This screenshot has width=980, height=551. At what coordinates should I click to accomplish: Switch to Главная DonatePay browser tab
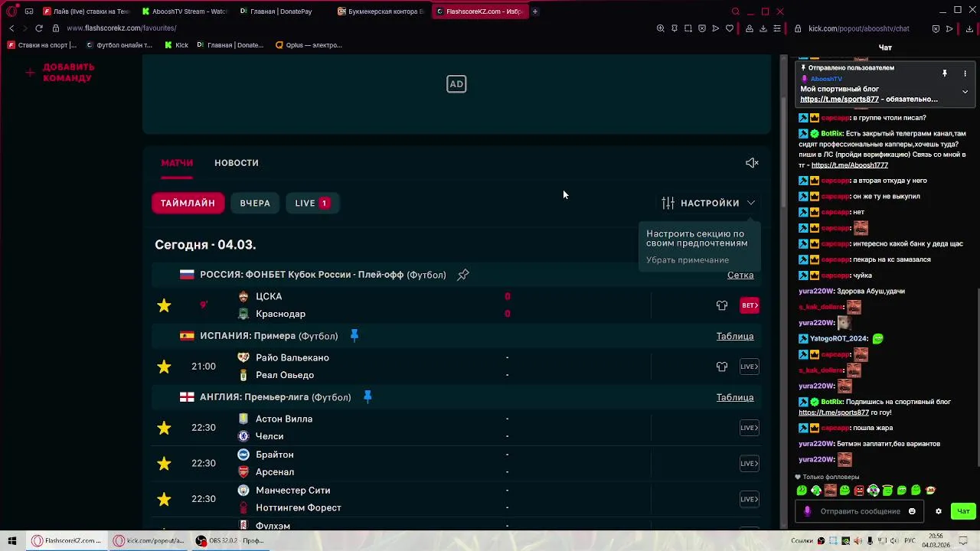(277, 11)
